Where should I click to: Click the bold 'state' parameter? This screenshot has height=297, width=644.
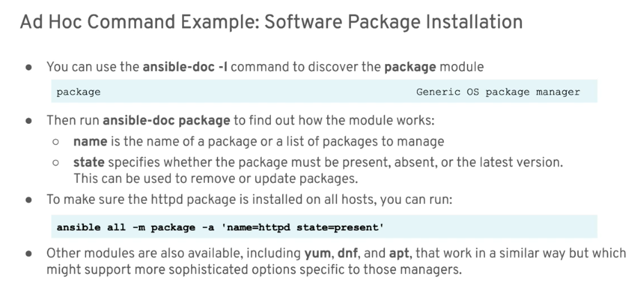[89, 163]
